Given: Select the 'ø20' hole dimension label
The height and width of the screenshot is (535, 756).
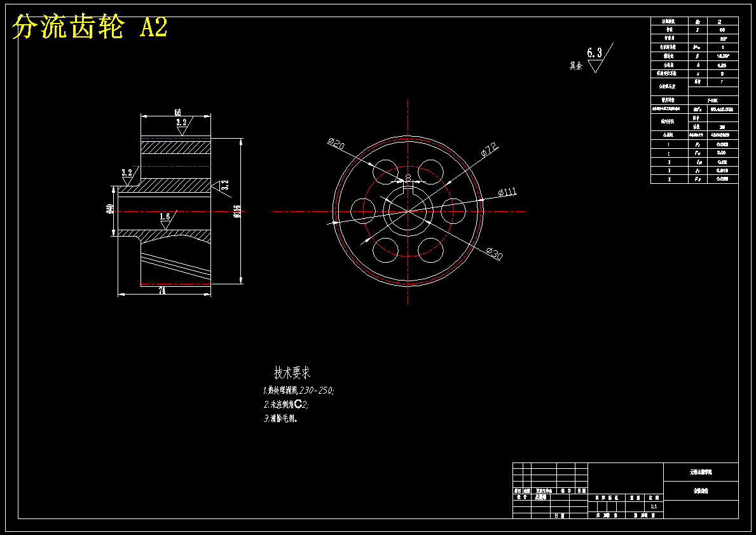Looking at the screenshot, I should click(x=336, y=143).
